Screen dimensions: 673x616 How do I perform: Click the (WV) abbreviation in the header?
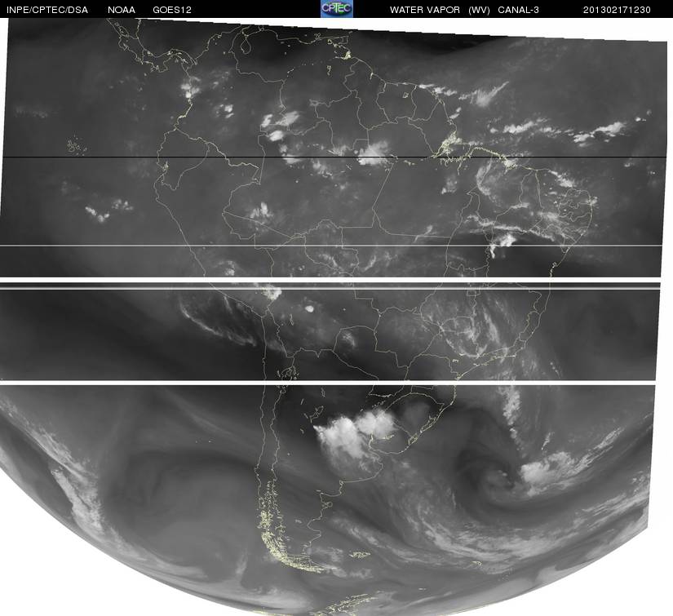pos(479,10)
